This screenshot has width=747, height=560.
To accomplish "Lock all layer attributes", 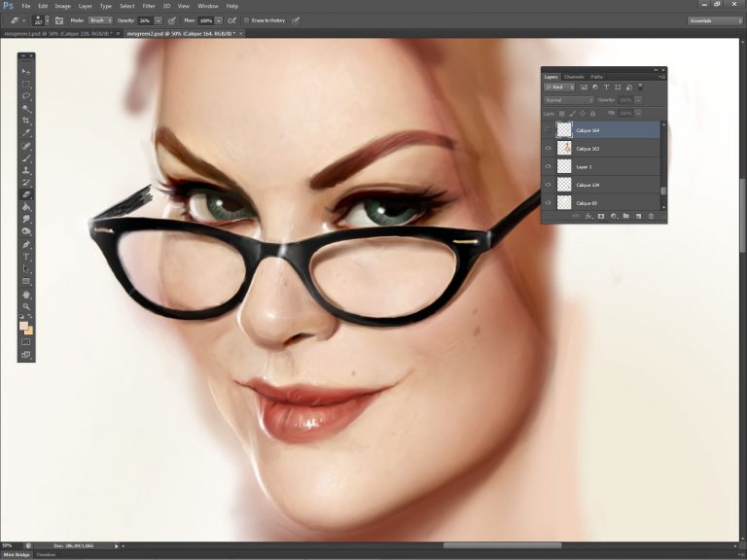I will click(x=592, y=114).
